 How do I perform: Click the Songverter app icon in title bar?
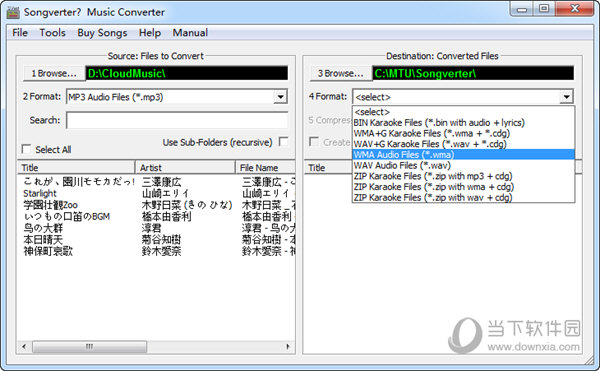13,12
